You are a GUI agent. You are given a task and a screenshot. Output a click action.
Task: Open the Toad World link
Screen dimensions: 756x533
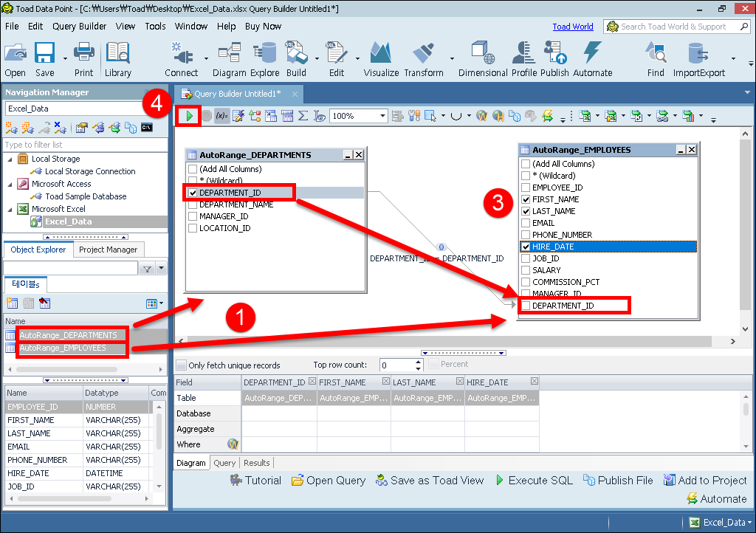[573, 27]
